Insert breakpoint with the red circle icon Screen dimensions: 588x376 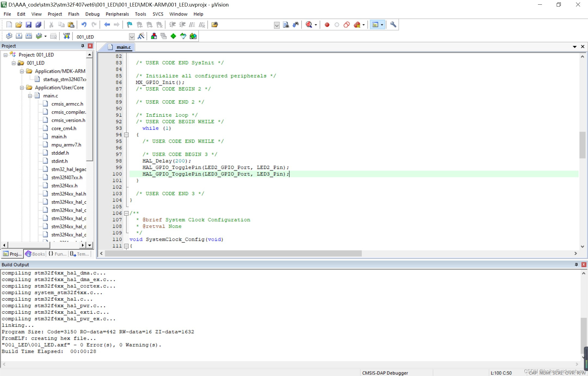coord(327,25)
